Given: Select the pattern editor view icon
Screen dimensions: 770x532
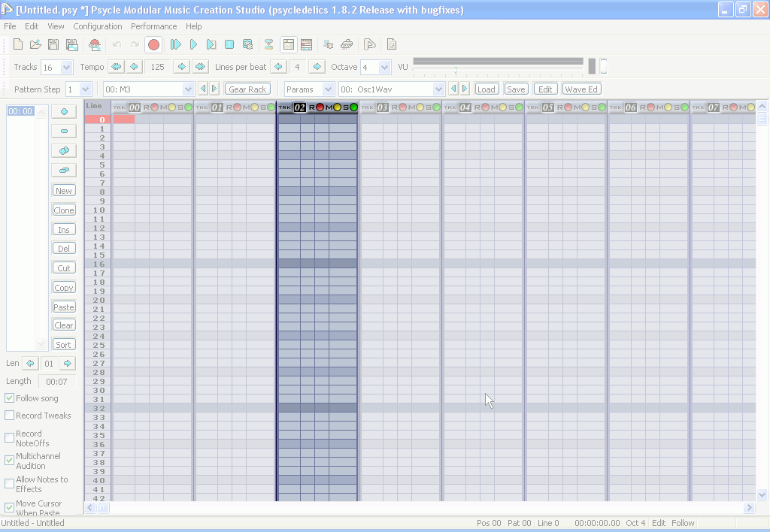Looking at the screenshot, I should click(x=289, y=44).
